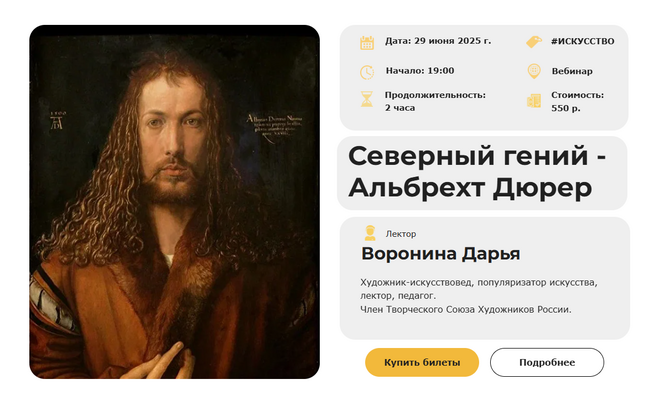Viewport: 670px width, 400px height.
Task: Click the coins icon beside Стоимость
Action: 533,99
